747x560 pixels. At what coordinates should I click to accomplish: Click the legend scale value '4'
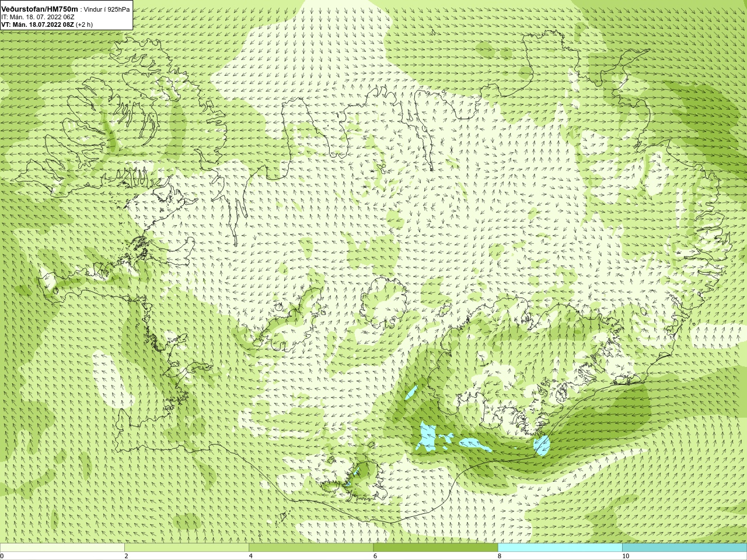250,556
